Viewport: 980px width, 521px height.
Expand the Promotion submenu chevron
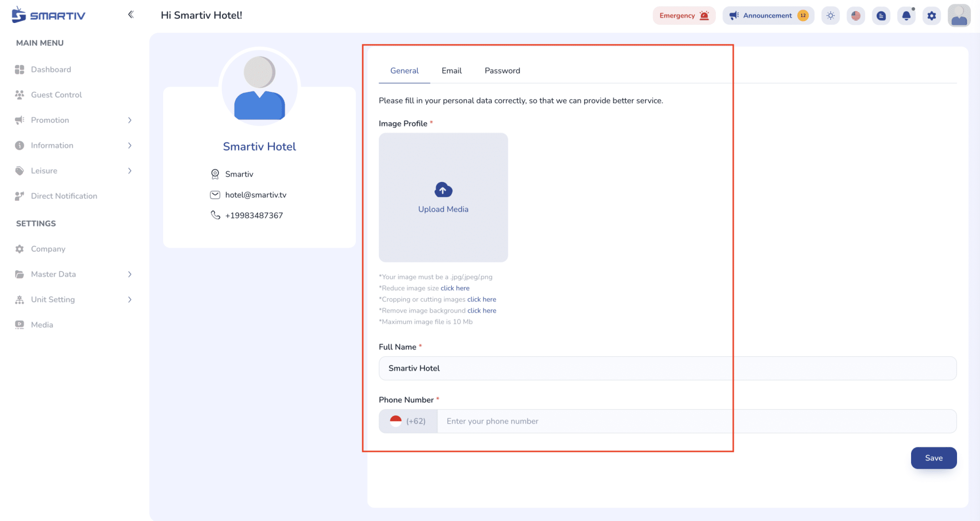click(130, 120)
